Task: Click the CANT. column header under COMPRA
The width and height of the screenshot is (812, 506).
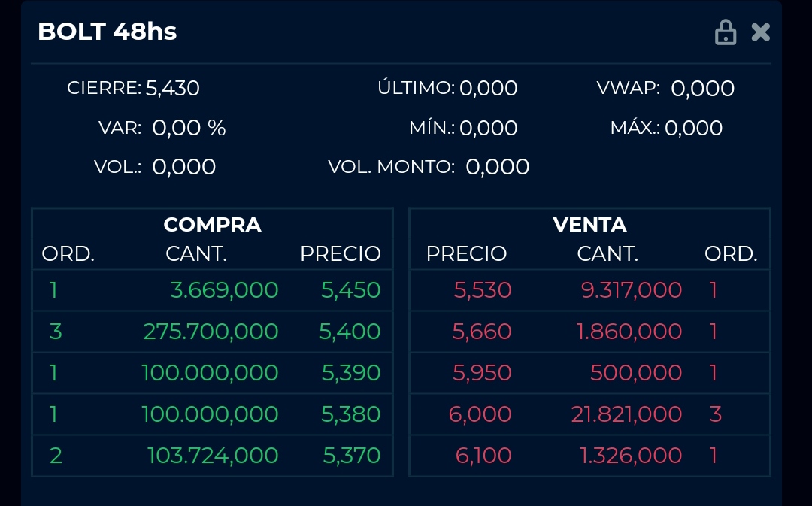Action: [x=196, y=254]
